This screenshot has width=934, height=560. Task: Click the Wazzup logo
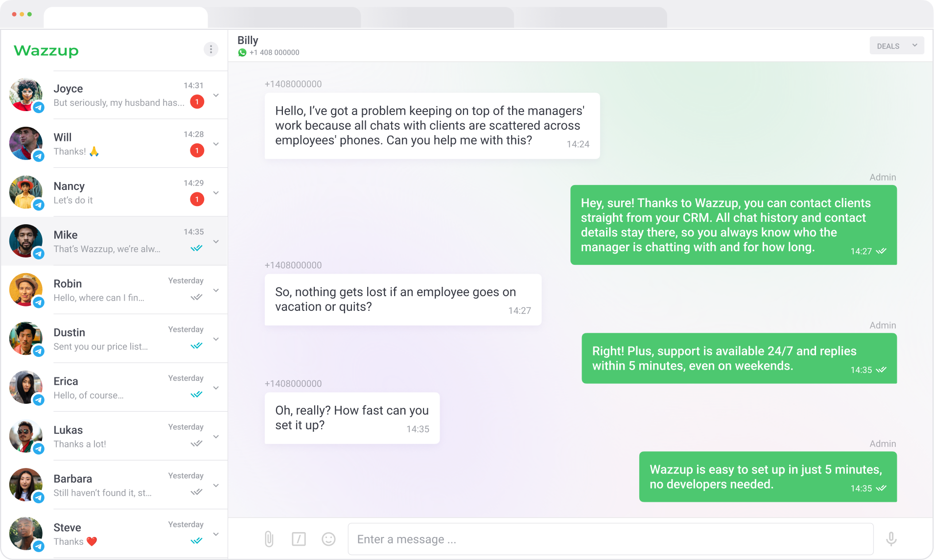coord(46,50)
